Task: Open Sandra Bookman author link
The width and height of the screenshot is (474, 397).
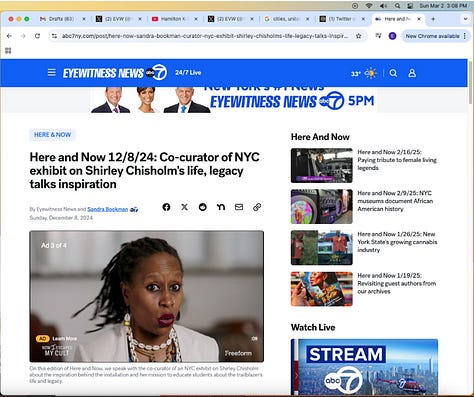Action: pos(108,209)
